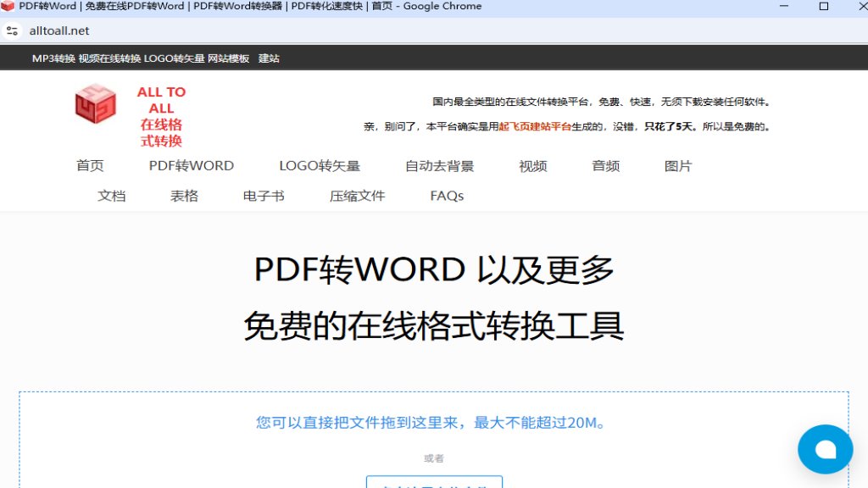Open the chat support bubble
The image size is (868, 488).
pos(825,449)
